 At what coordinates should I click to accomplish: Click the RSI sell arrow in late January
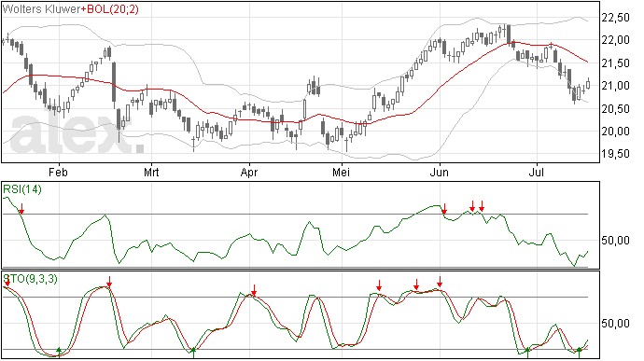[x=21, y=208]
